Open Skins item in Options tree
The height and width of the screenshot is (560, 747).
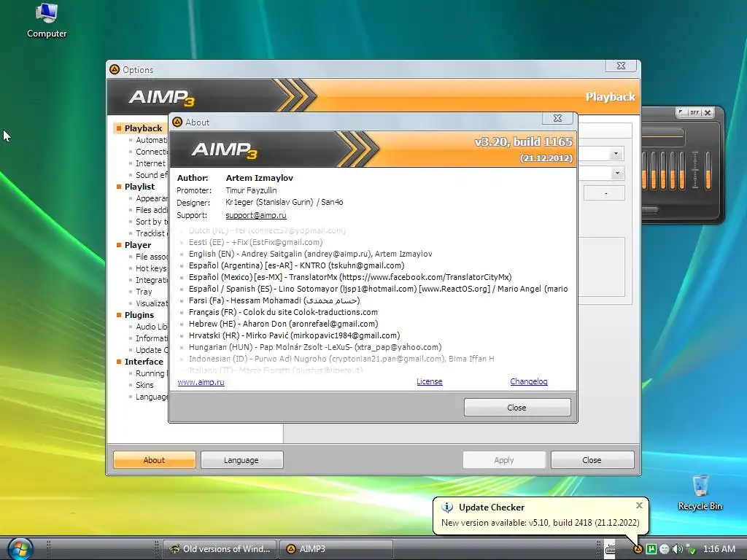[144, 385]
